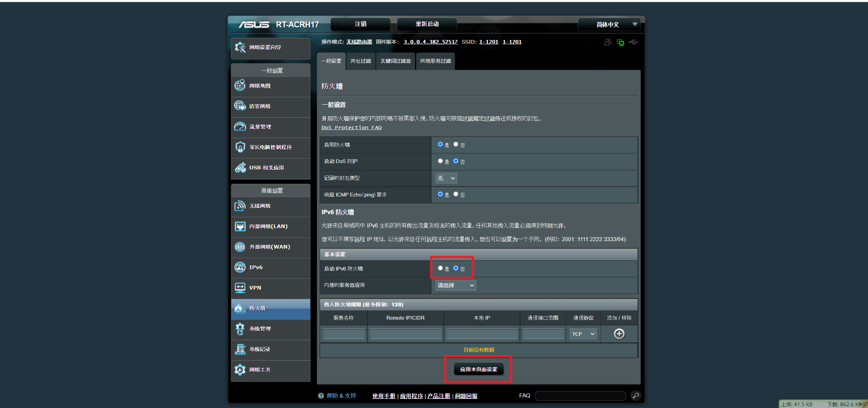868x408 pixels.
Task: Switch to the 网络服务过滤 tab
Action: [435, 61]
